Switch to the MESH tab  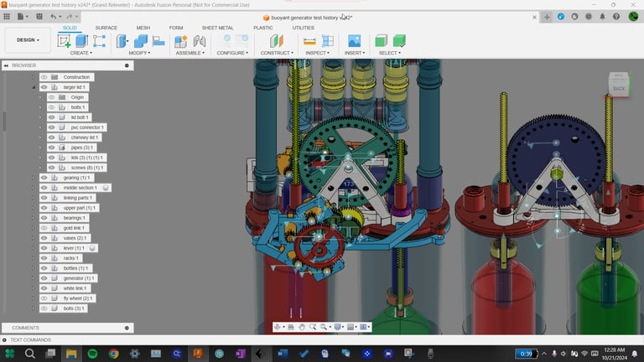(143, 28)
